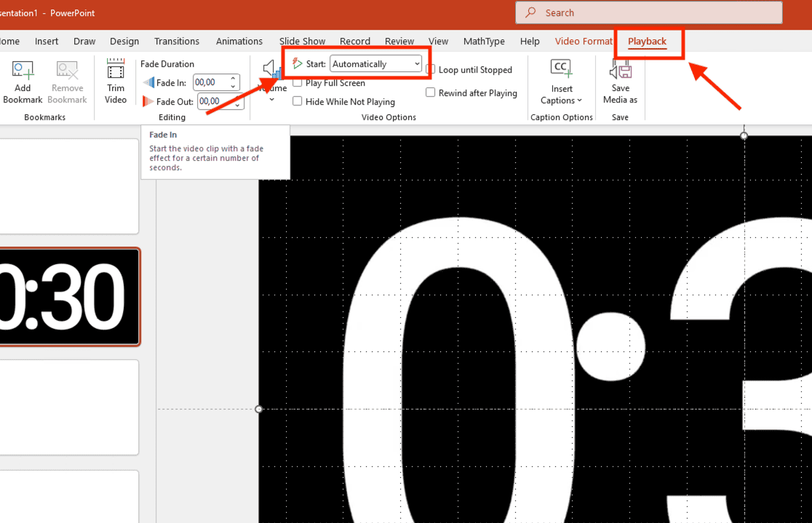812x523 pixels.
Task: Click the Fade In blue triangle icon
Action: coord(148,82)
